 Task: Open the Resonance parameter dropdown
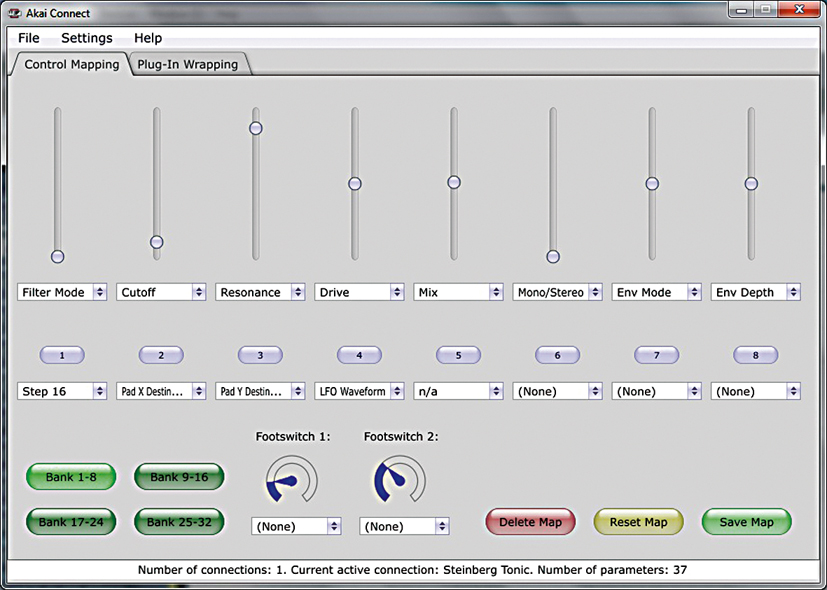[260, 292]
